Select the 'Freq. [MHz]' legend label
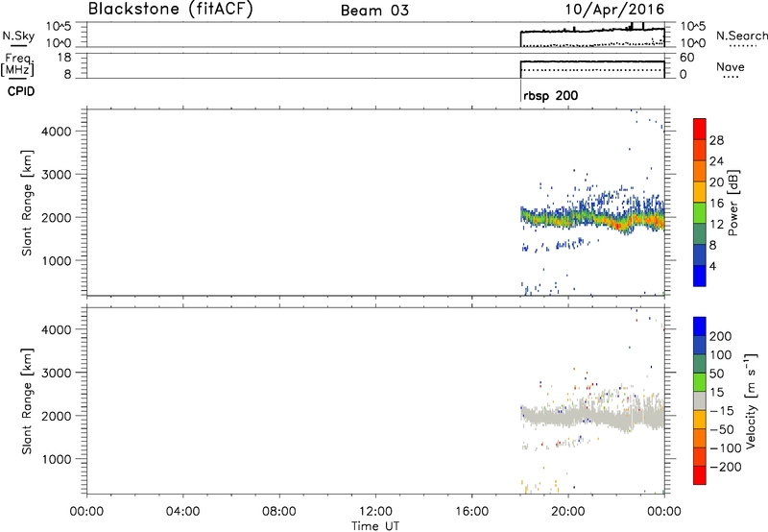 click(x=18, y=64)
